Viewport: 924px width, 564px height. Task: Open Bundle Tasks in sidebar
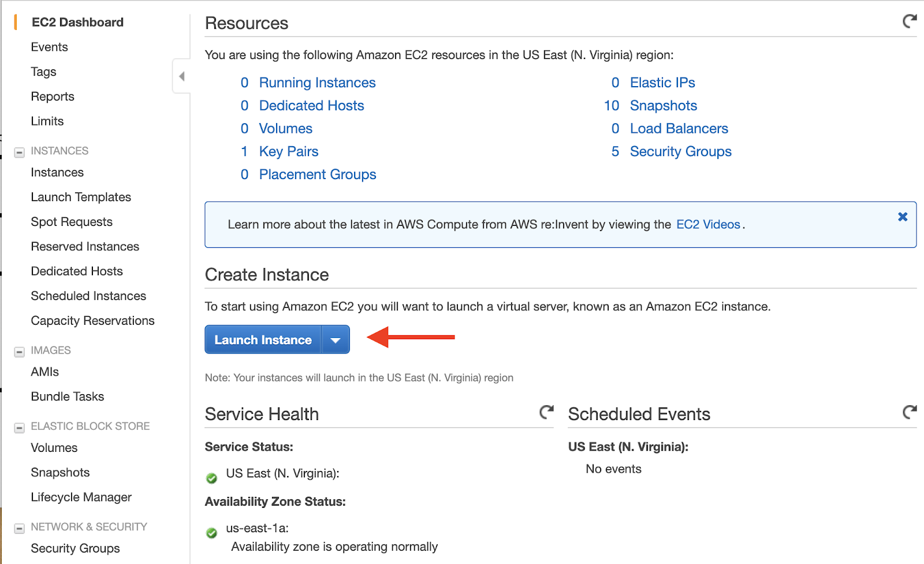tap(68, 396)
